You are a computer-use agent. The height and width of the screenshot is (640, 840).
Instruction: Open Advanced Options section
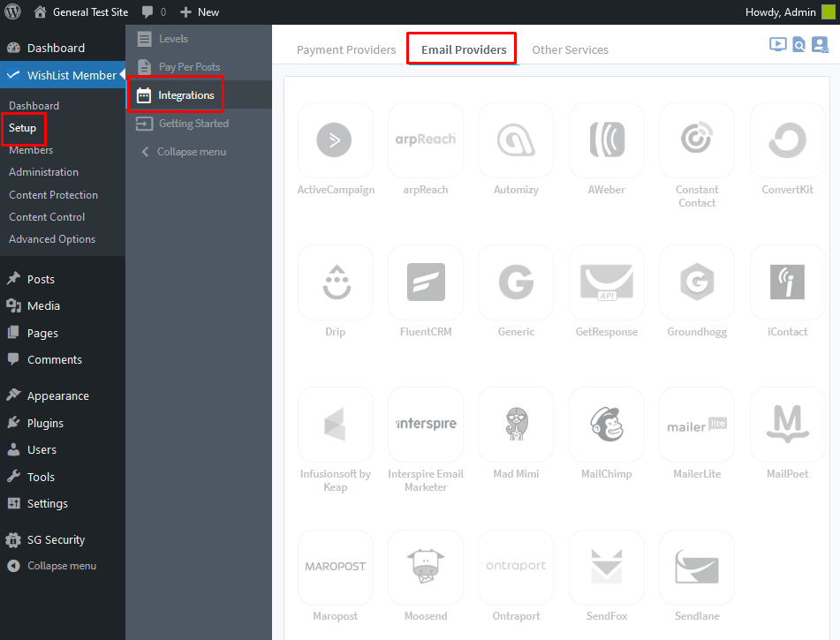[x=52, y=239]
